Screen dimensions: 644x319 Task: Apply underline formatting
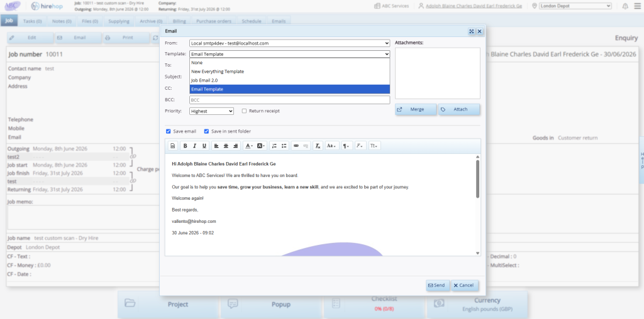204,146
